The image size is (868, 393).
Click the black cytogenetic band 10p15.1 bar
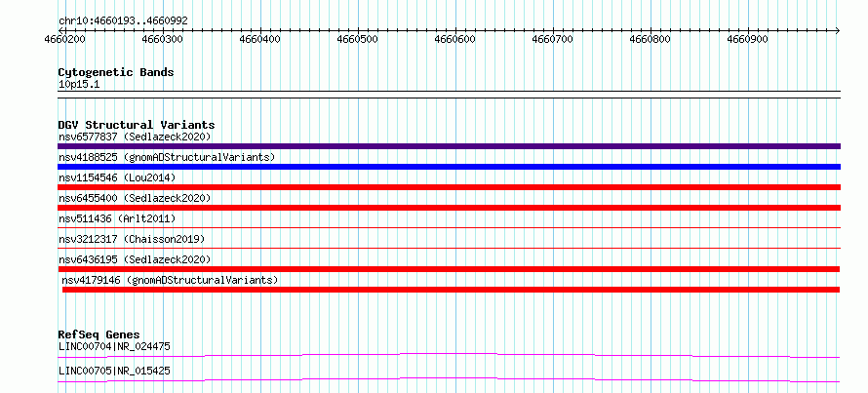pos(449,95)
